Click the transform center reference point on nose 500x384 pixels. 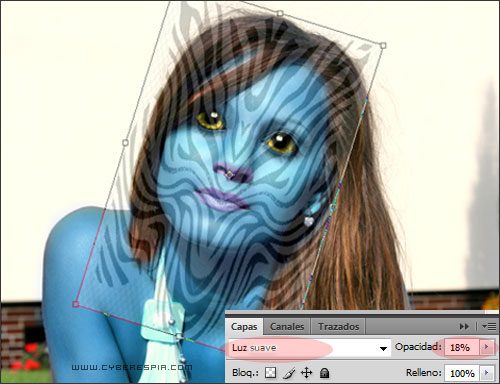point(229,174)
